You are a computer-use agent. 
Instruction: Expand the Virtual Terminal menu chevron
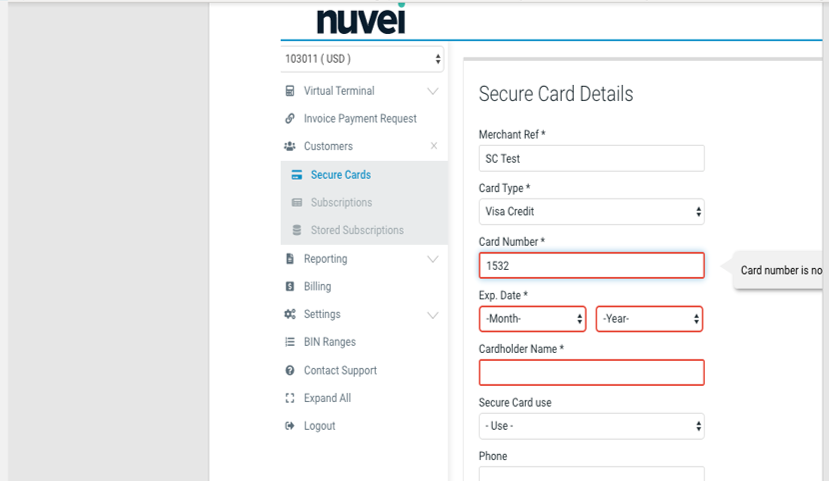432,91
